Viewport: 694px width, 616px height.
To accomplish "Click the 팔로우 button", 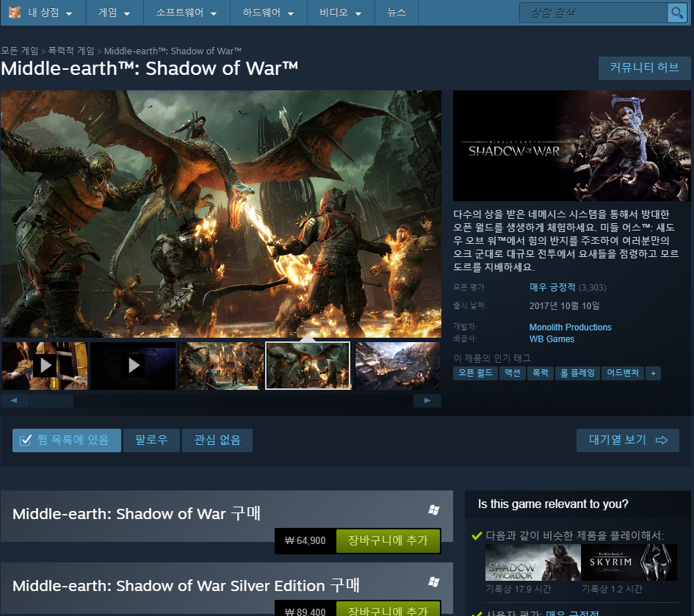I will pyautogui.click(x=151, y=440).
